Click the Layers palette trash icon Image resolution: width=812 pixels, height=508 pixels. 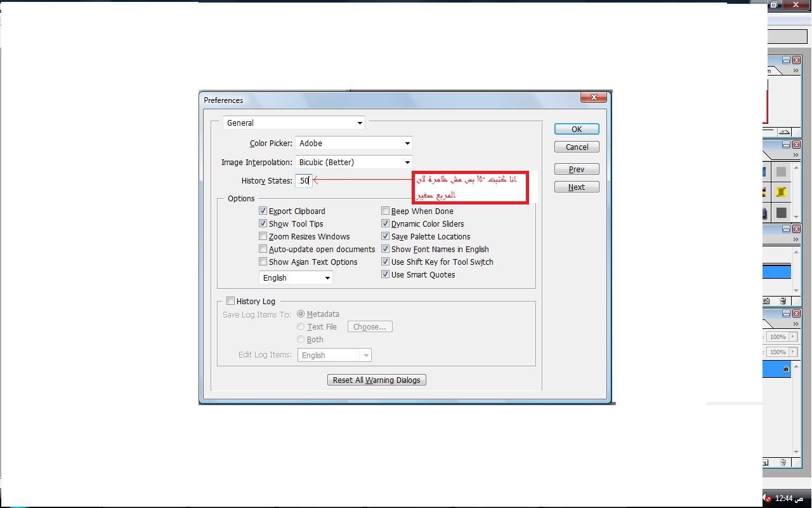[783, 463]
